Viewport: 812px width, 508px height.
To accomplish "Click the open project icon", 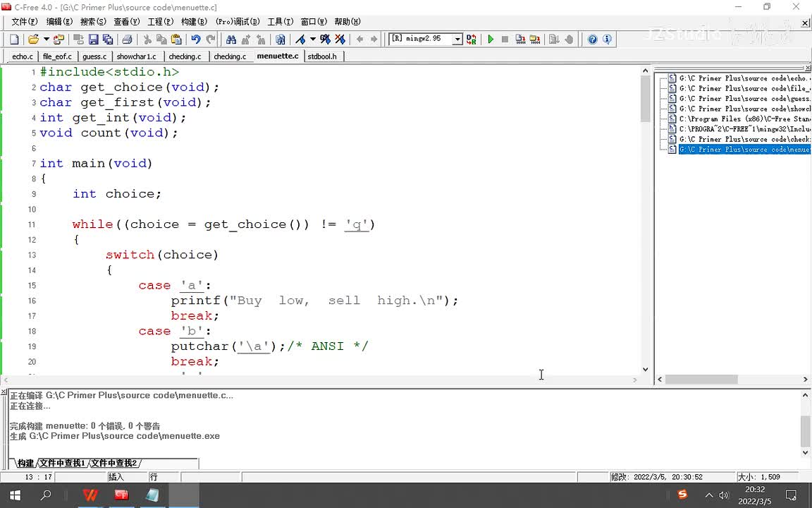I will 59,40.
